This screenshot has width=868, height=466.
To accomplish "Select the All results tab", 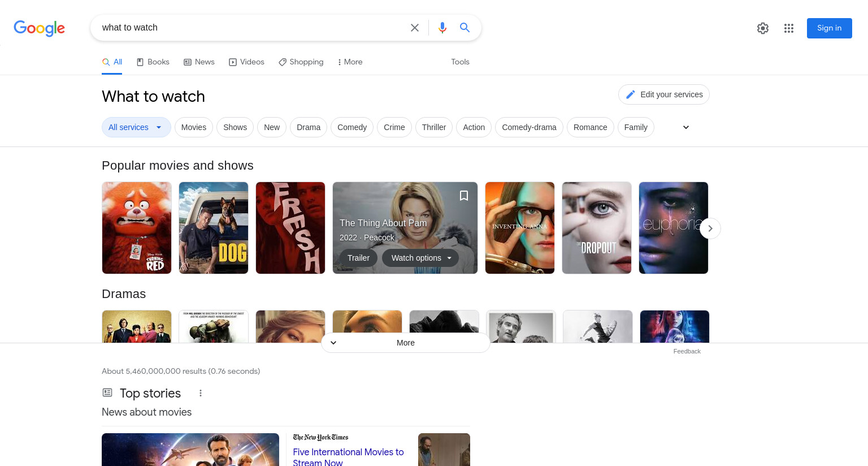I will tap(112, 62).
